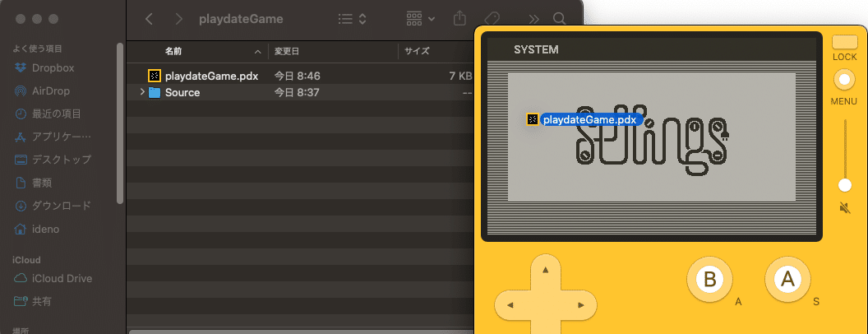Click the Settings logo on Playdate screen
868x334 pixels.
652,139
